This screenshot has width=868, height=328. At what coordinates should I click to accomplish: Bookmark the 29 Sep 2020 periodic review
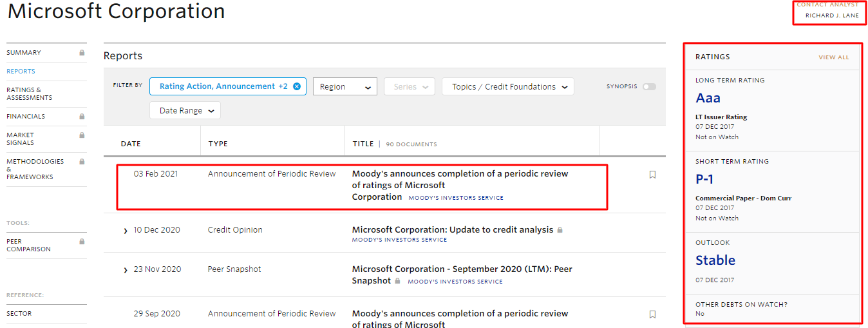coord(652,314)
